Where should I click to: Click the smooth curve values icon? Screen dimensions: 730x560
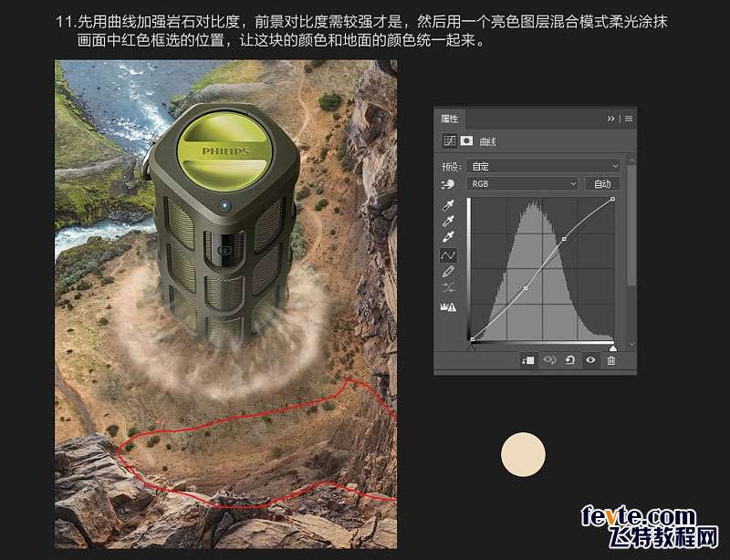pyautogui.click(x=448, y=287)
